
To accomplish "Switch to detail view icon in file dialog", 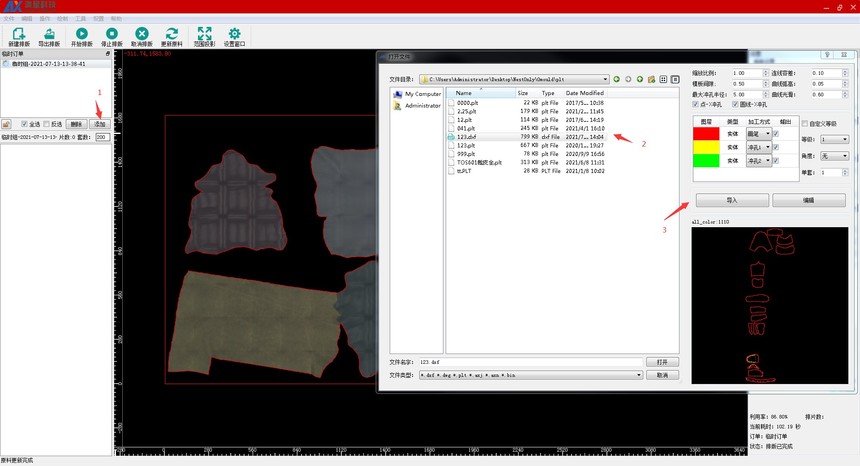I will point(675,79).
